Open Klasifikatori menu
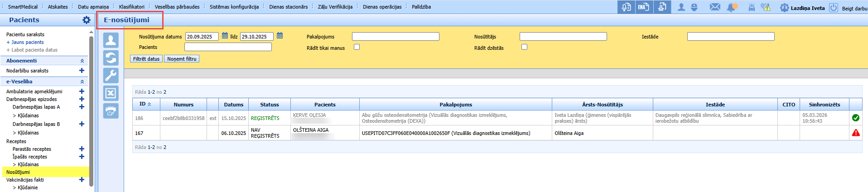The image size is (868, 192). pos(132,7)
